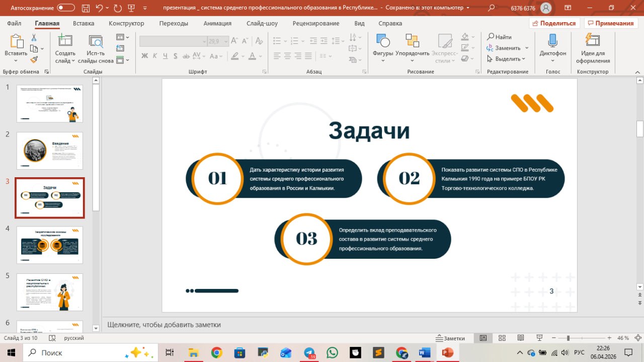
Task: Expand the Вставить paste options arrow
Action: pos(16,61)
